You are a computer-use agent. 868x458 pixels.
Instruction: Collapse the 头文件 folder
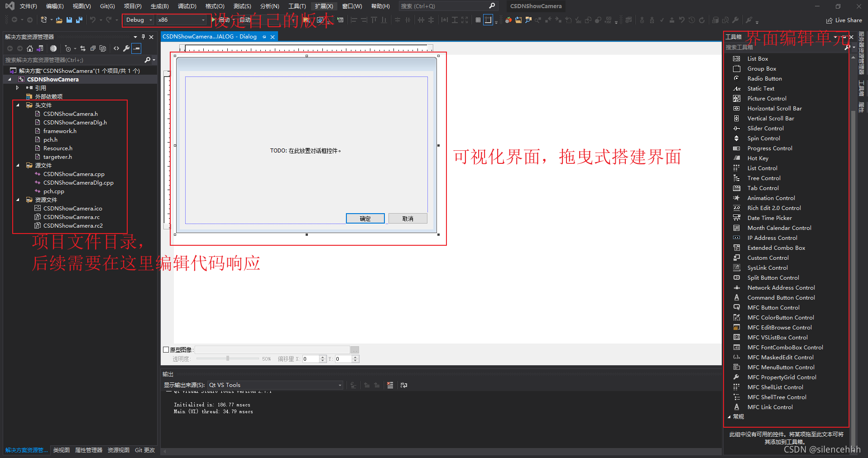[17, 105]
